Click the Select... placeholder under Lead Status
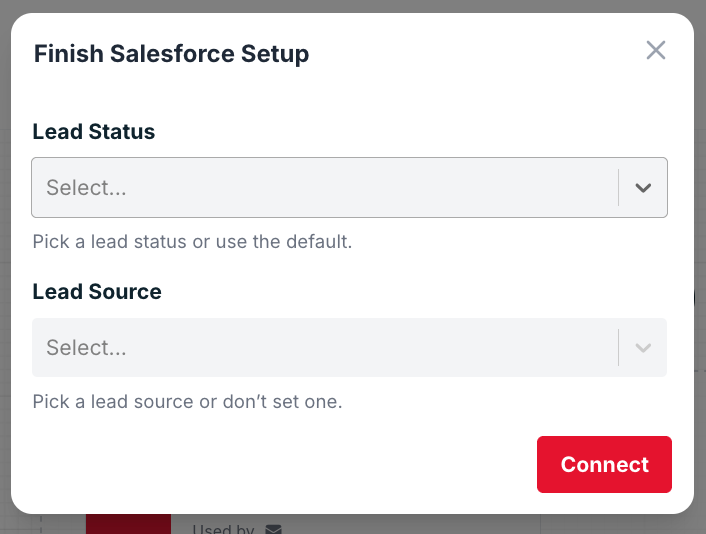Viewport: 706px width, 534px height. click(x=86, y=187)
